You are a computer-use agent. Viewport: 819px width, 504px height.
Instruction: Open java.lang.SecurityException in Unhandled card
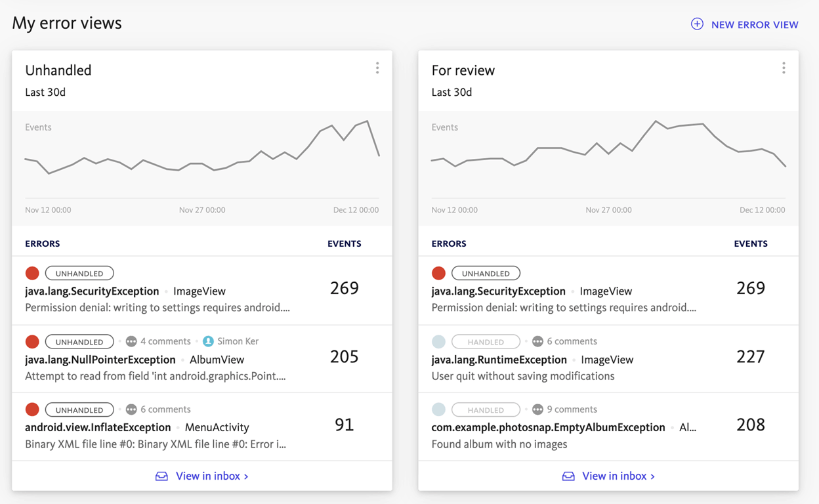(x=92, y=291)
